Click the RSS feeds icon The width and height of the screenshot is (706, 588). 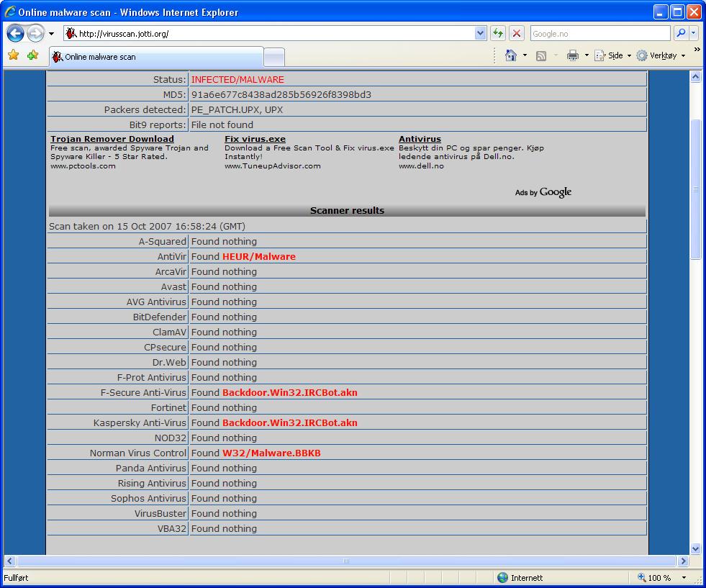tap(541, 56)
